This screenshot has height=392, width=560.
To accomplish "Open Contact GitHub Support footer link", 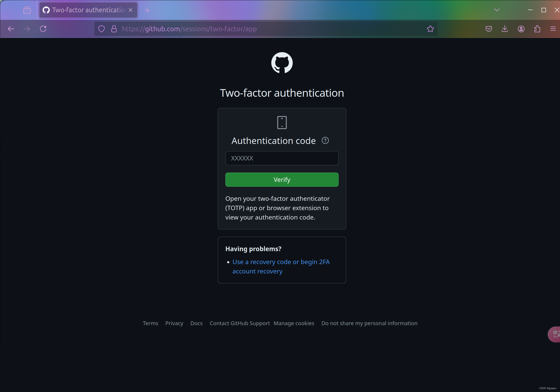I will (240, 323).
